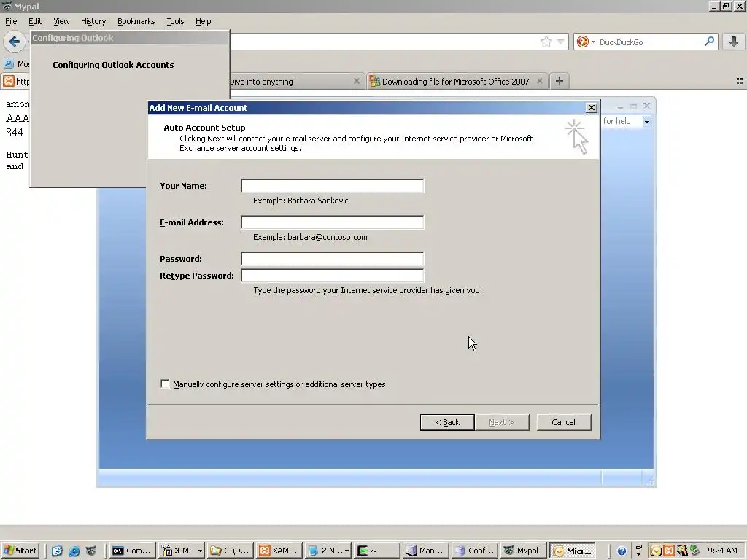This screenshot has height=560, width=747.
Task: Launch Mypal raccoon icon in quick launch
Action: tap(90, 551)
